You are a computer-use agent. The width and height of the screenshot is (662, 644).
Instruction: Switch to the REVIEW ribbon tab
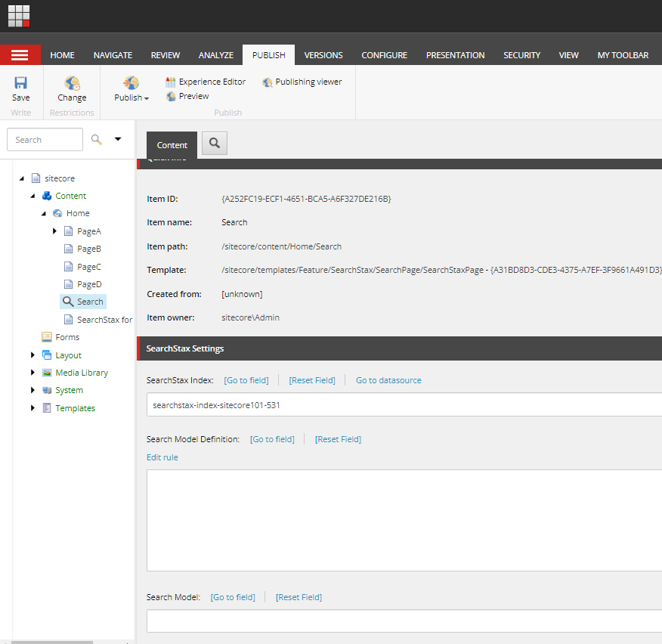coord(165,55)
